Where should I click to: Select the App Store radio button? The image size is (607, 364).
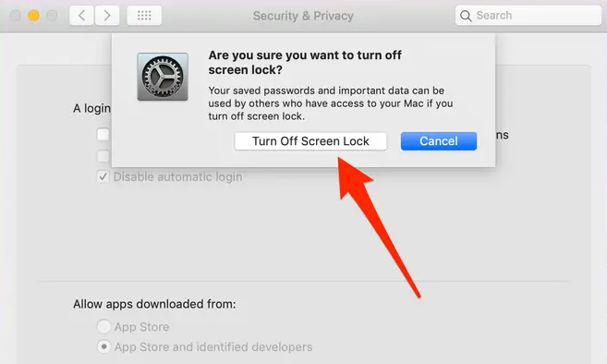tap(103, 326)
